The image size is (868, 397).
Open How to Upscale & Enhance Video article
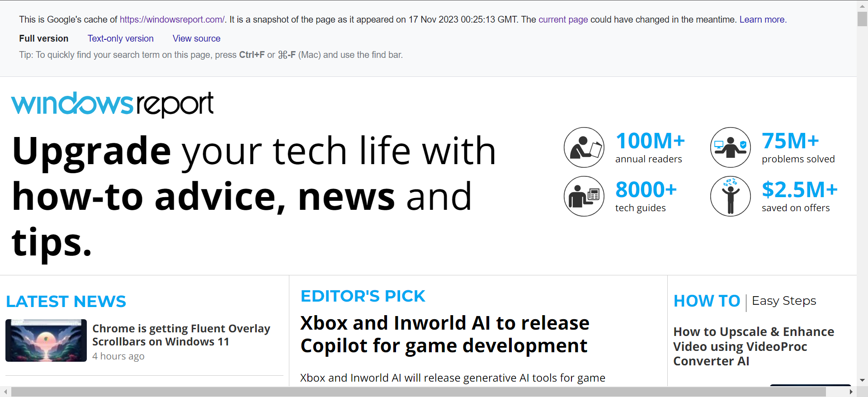(x=754, y=346)
